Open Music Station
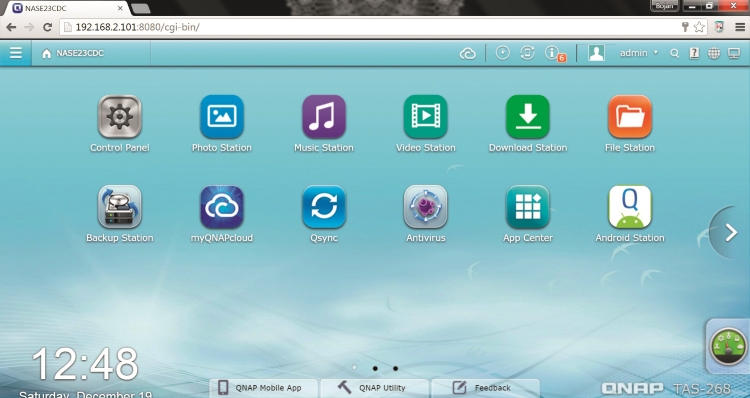 click(324, 117)
